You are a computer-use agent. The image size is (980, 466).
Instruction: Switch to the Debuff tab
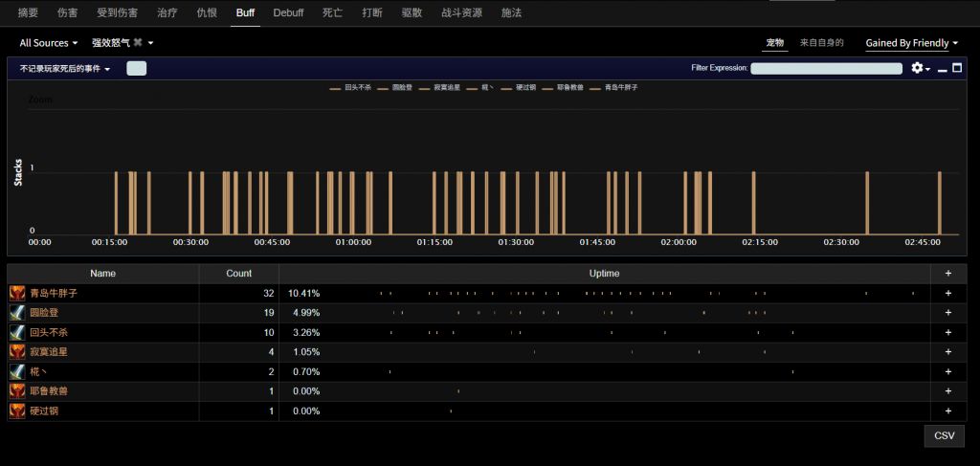pos(288,13)
